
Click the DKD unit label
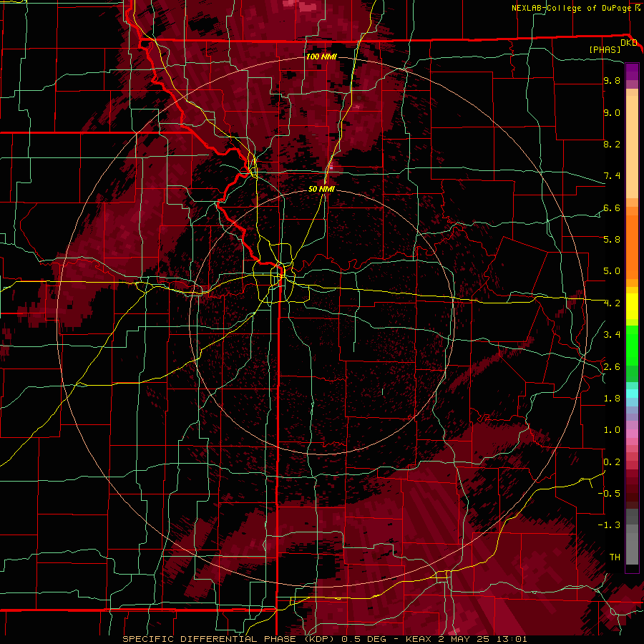click(x=629, y=43)
